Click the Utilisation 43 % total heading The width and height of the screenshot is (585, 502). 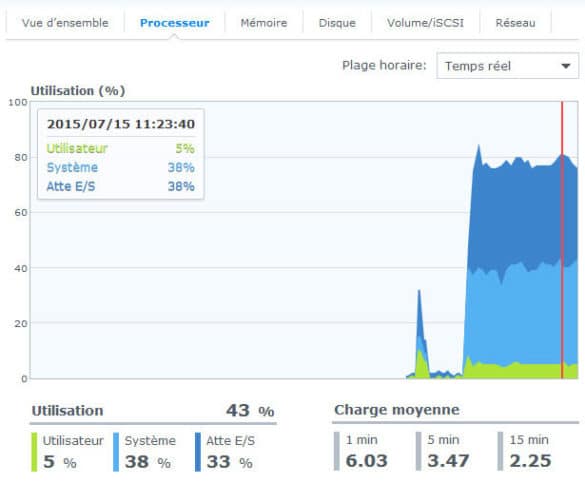(x=153, y=411)
